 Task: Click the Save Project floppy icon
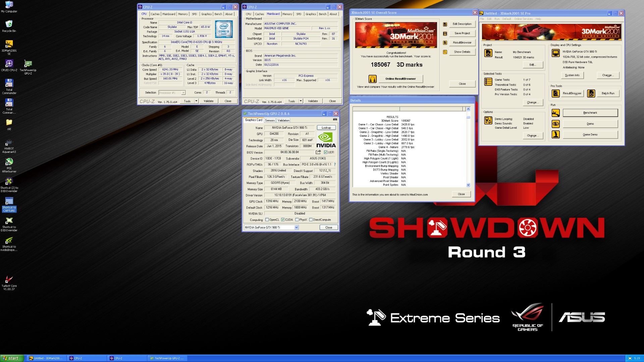445,34
